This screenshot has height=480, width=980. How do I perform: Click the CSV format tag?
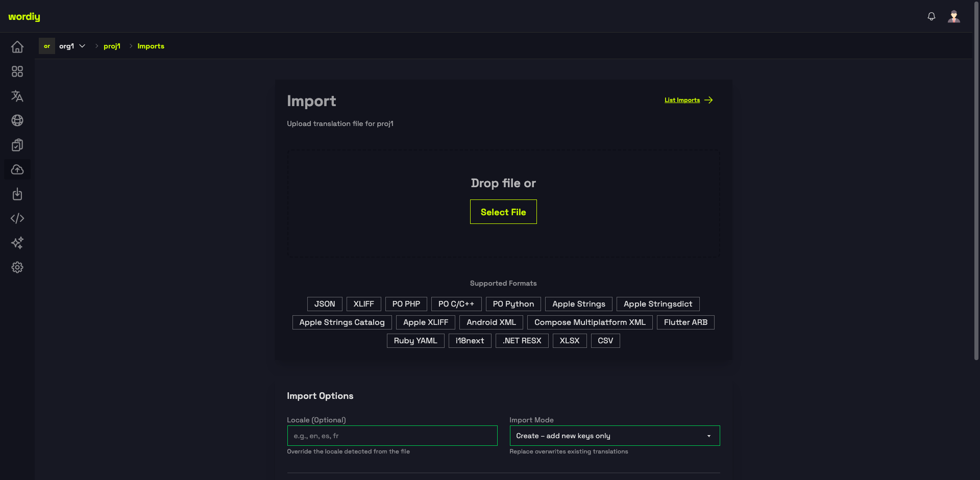(x=605, y=341)
